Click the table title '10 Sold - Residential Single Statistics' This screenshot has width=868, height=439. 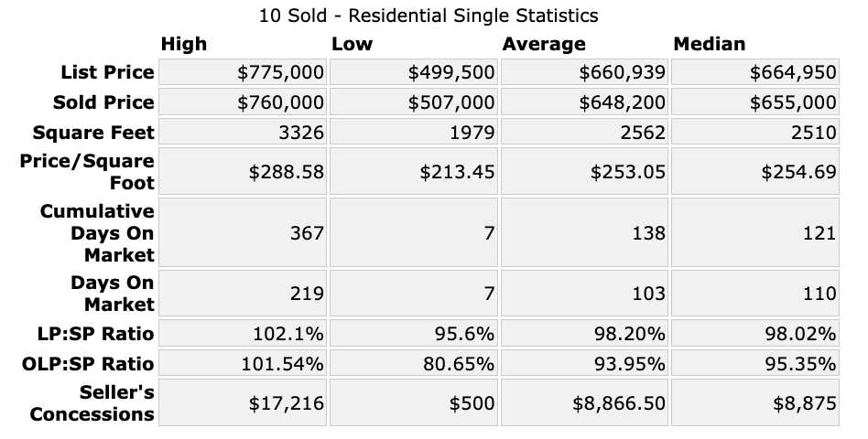(430, 16)
